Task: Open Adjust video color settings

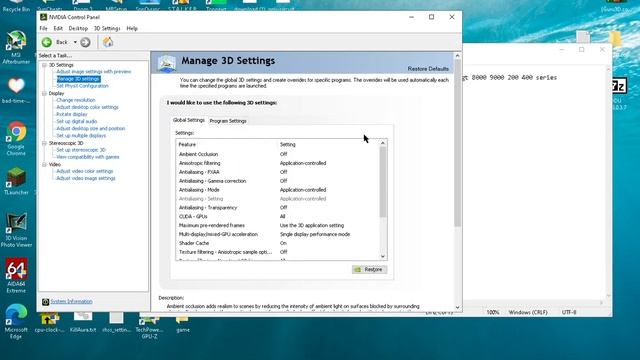Action: click(x=85, y=171)
